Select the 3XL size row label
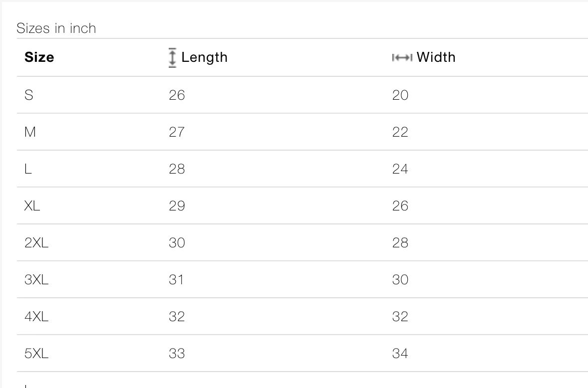Image resolution: width=588 pixels, height=388 pixels. [x=36, y=279]
